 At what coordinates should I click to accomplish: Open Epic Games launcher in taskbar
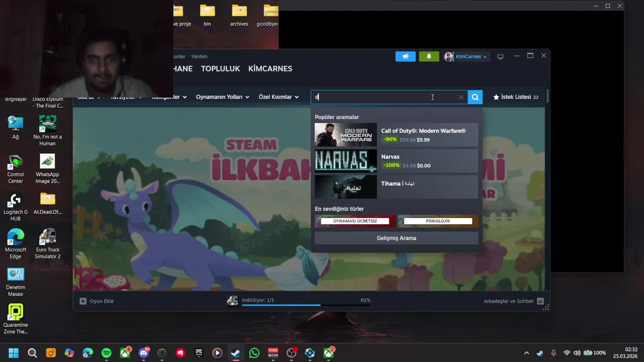(x=199, y=353)
